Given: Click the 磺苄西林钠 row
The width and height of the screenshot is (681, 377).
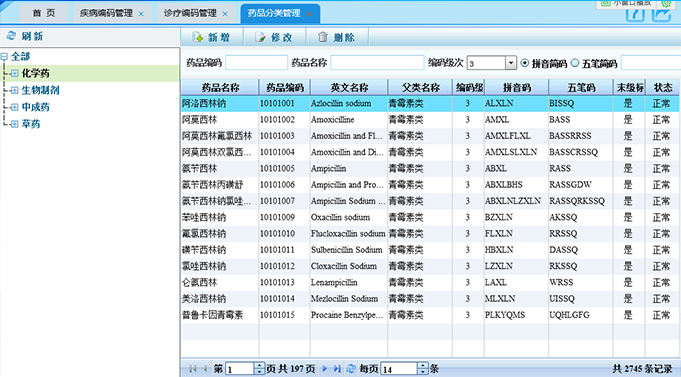Looking at the screenshot, I should click(x=430, y=250).
